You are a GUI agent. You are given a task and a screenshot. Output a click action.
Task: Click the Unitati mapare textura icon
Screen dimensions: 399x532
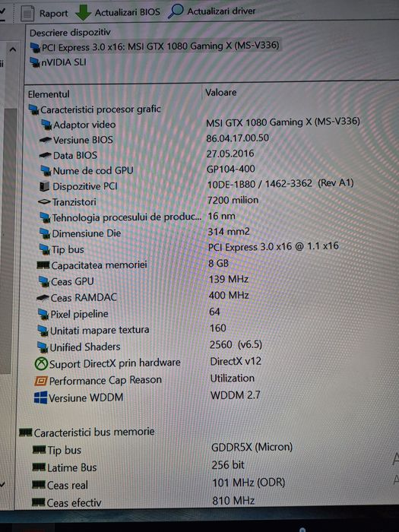(x=43, y=331)
